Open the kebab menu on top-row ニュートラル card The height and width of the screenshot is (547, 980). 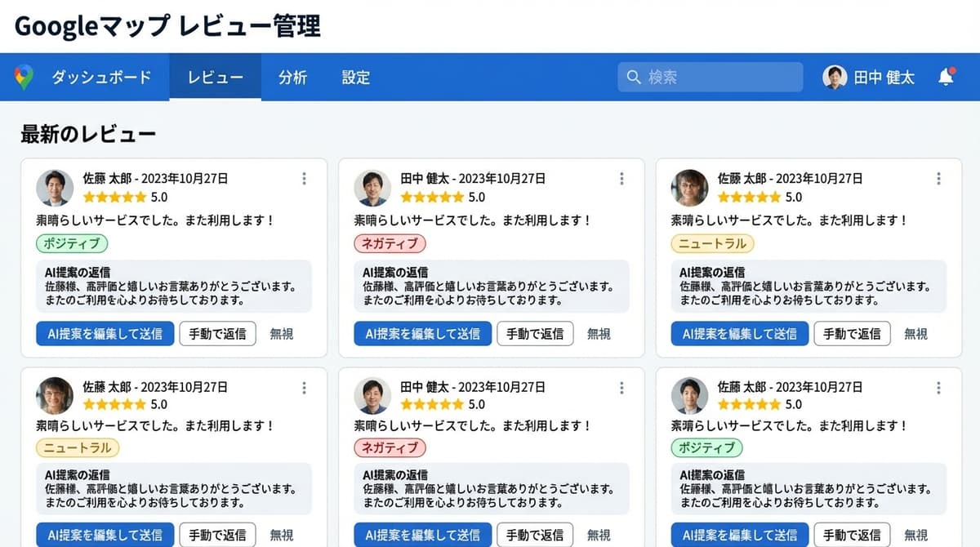938,179
